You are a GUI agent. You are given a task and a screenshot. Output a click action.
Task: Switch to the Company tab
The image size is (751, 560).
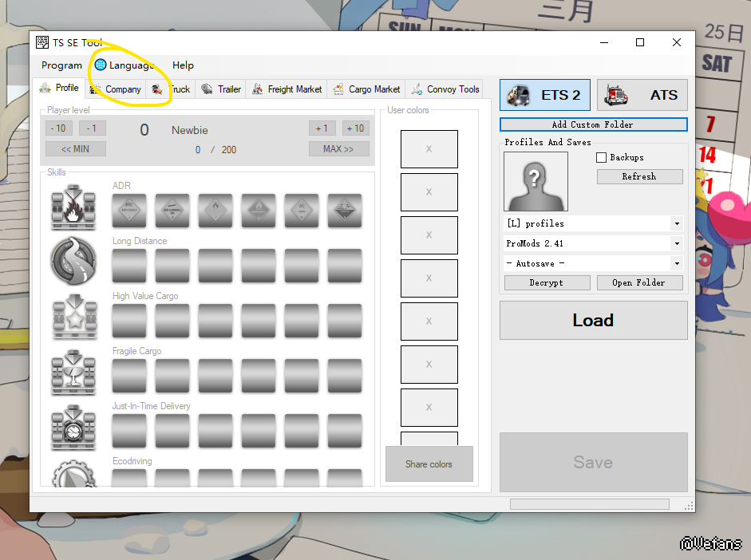(116, 89)
